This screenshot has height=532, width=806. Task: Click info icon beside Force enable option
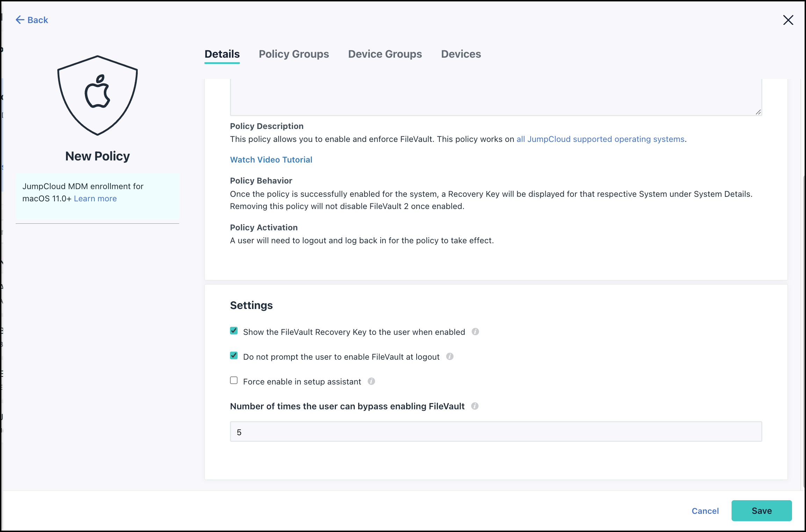(x=371, y=381)
